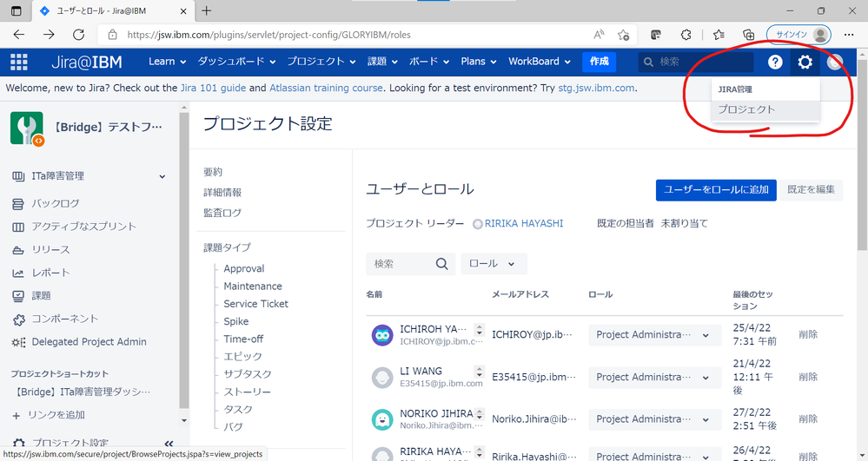The width and height of the screenshot is (868, 461).
Task: Open browser extensions puzzle icon
Action: click(686, 35)
